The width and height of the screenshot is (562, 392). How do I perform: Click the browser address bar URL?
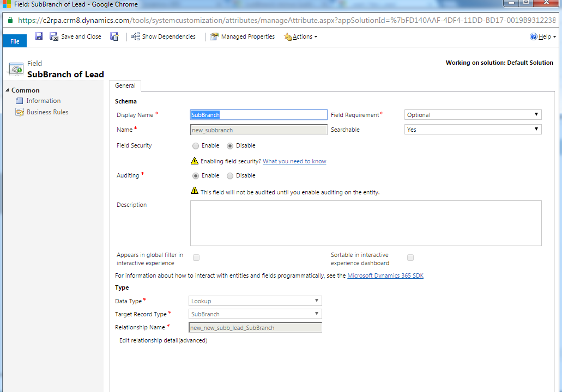[287, 20]
